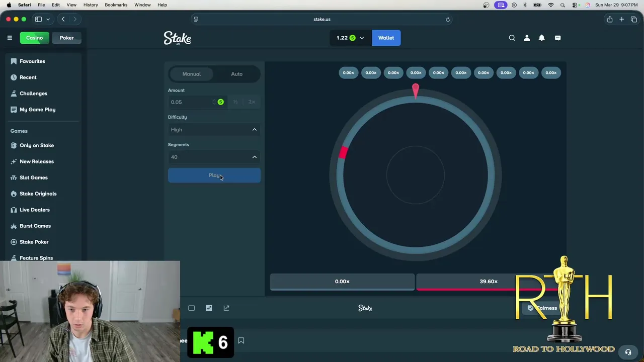644x362 pixels.
Task: Open the Apple menu
Action: tap(9, 5)
